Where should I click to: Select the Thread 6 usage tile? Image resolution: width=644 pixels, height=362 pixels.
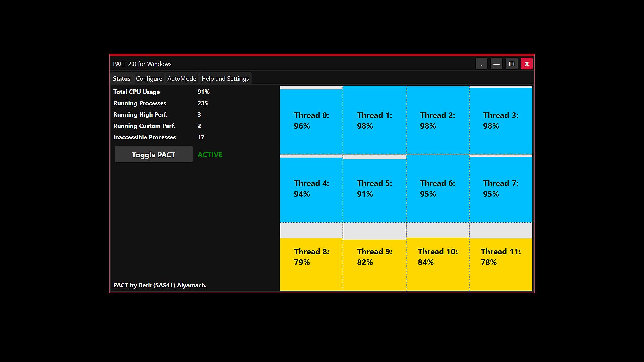[x=437, y=189]
